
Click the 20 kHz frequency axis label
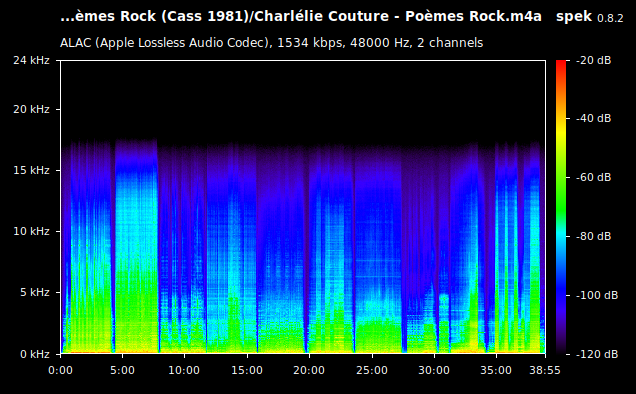(x=31, y=110)
